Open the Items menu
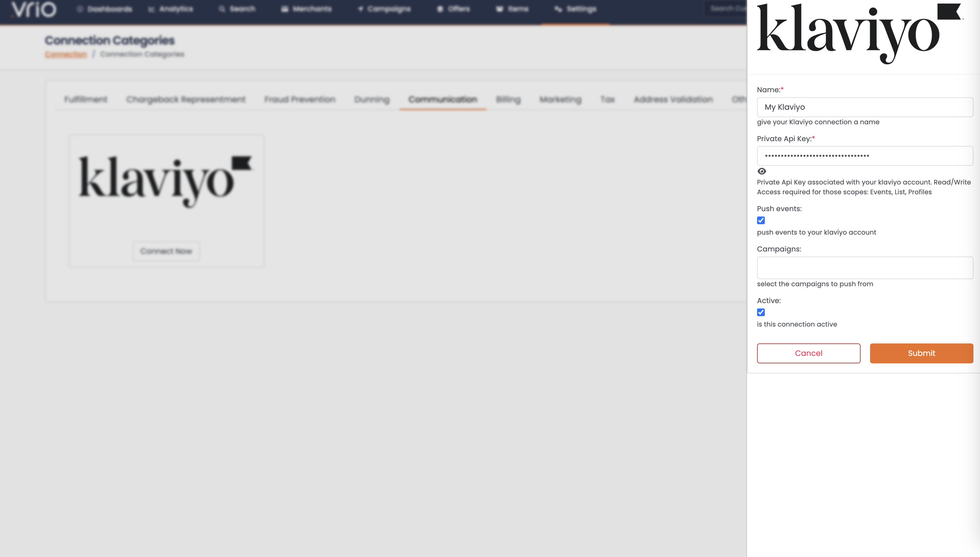980x557 pixels. point(512,9)
